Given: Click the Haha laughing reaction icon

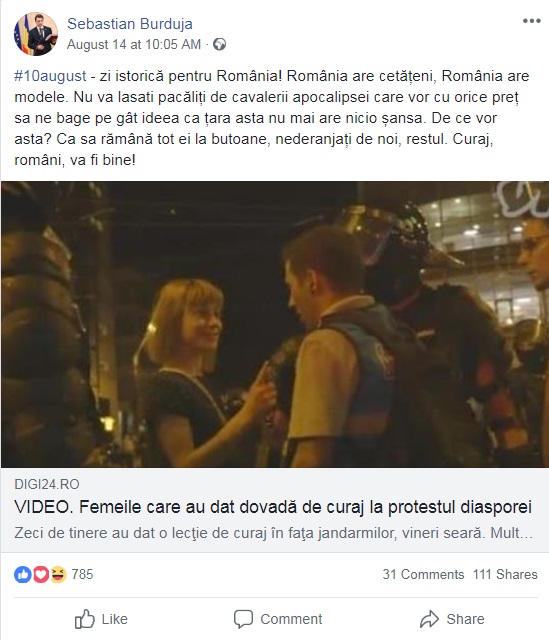Looking at the screenshot, I should point(58,574).
